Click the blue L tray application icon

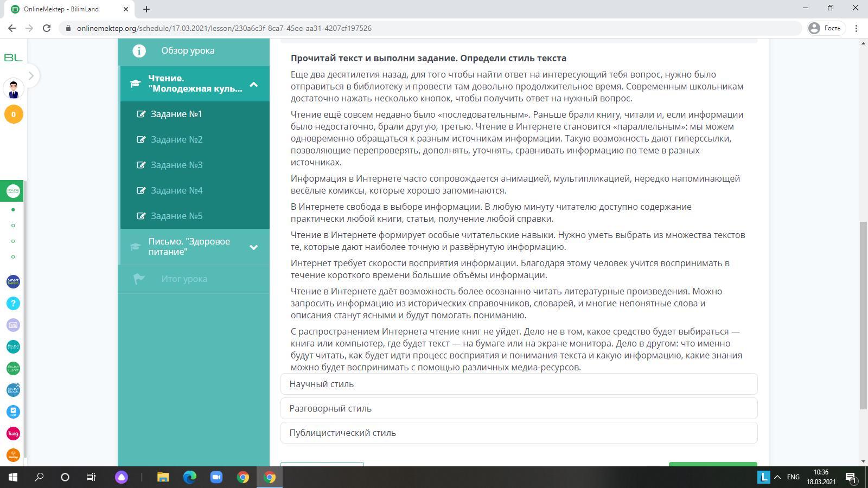[764, 477]
